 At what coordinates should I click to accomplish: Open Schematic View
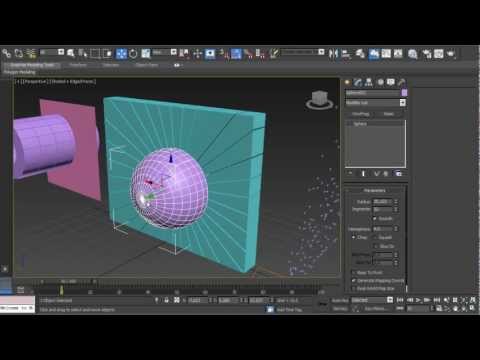(398, 53)
